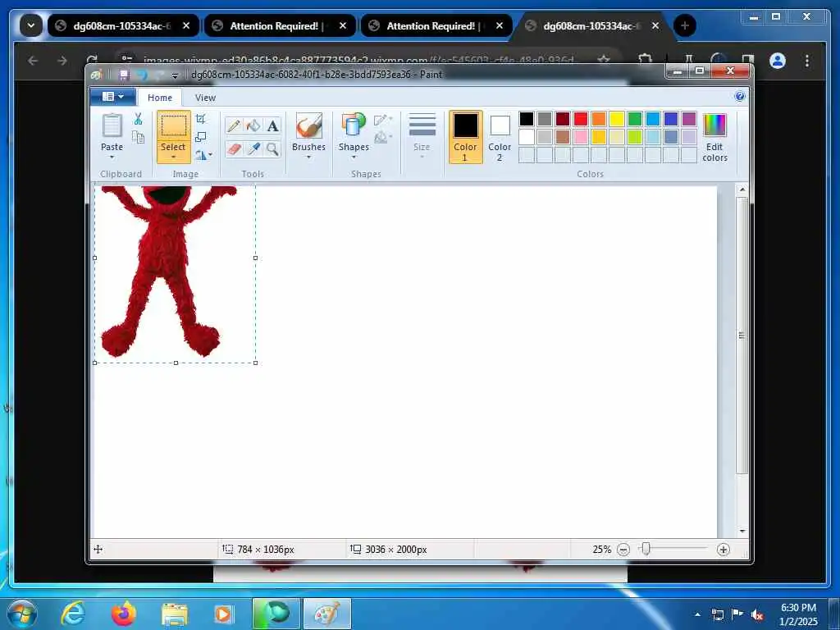Select the Fill with color bucket tool
The height and width of the screenshot is (630, 840).
[253, 126]
